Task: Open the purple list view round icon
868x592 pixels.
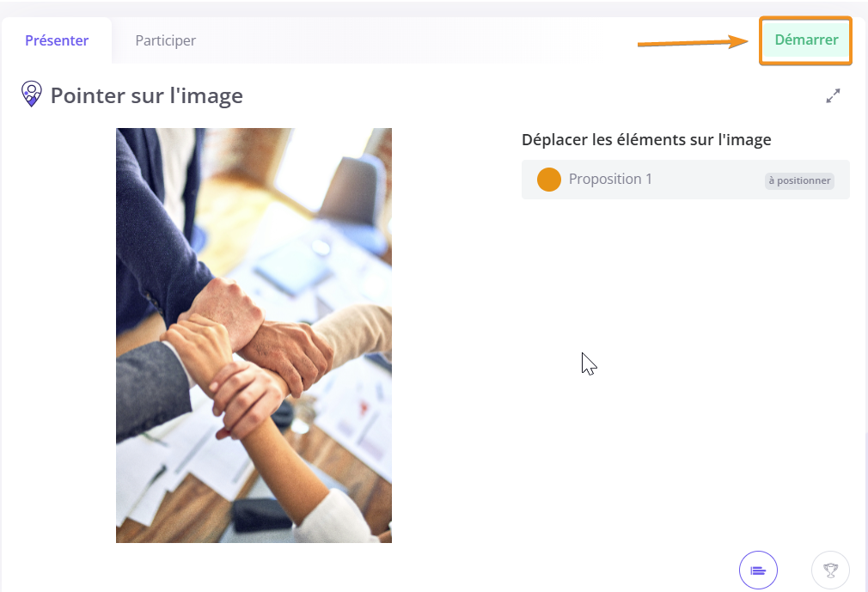Action: click(758, 570)
